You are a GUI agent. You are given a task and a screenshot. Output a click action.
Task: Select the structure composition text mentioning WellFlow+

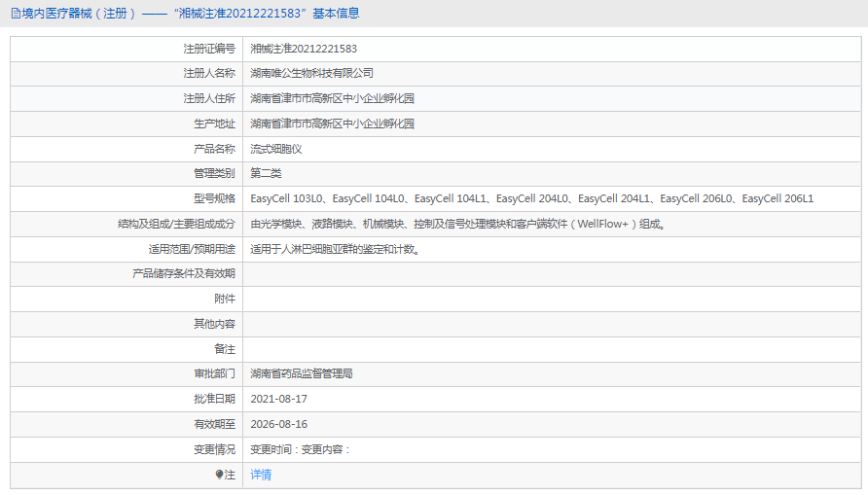[x=458, y=224]
